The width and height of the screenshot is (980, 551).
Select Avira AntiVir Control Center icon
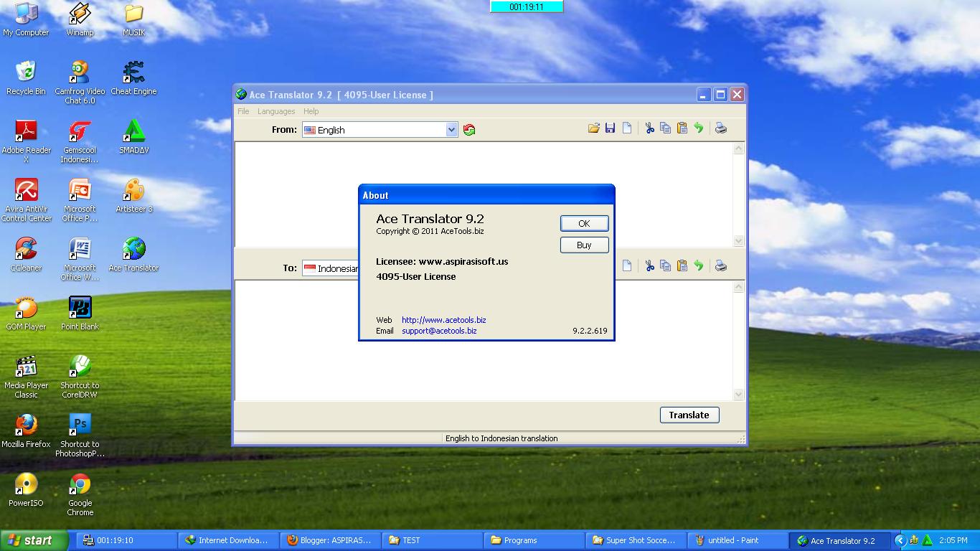pos(26,200)
